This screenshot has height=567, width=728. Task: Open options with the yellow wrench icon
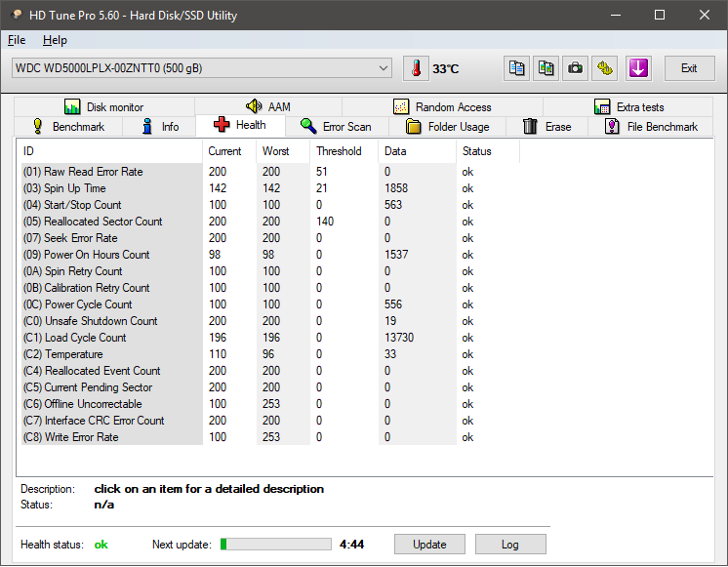coord(606,68)
